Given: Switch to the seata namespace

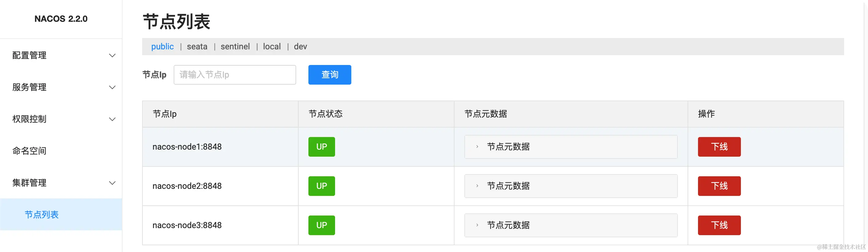Looking at the screenshot, I should click(197, 47).
